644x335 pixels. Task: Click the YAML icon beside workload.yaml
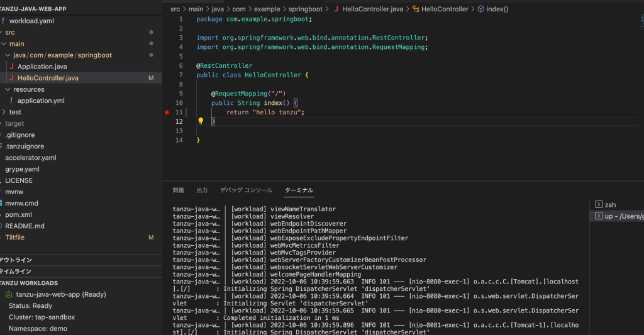(3, 21)
